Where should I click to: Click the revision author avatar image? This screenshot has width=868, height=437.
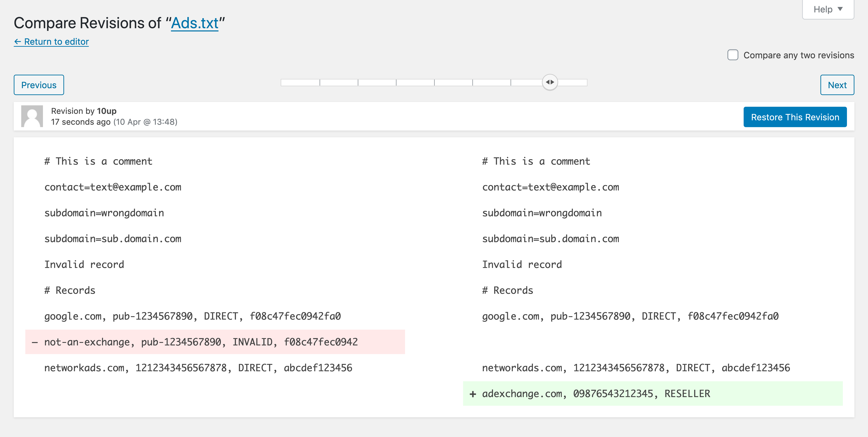pyautogui.click(x=32, y=116)
